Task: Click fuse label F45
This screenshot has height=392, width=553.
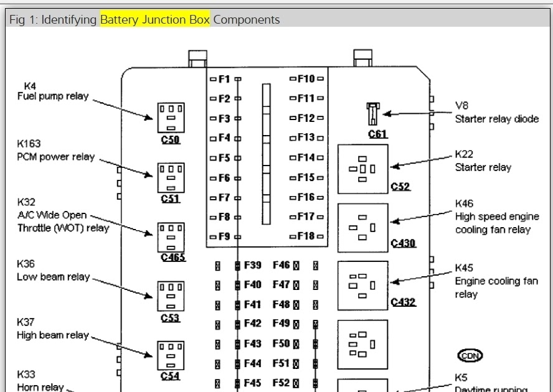Action: tap(252, 383)
